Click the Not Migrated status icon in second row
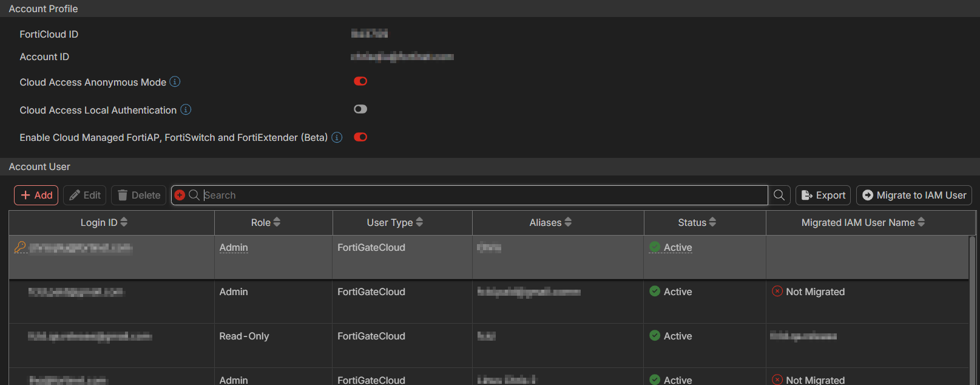 [x=777, y=291]
